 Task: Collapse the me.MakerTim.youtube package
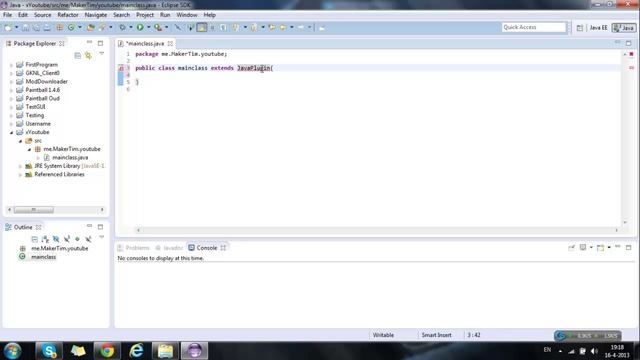(29, 149)
